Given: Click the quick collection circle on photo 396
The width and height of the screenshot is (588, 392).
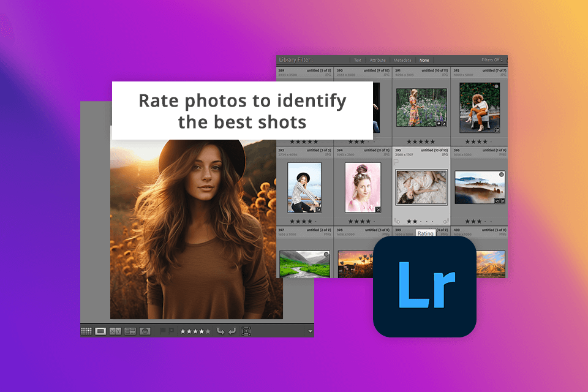Looking at the screenshot, I should [x=502, y=175].
